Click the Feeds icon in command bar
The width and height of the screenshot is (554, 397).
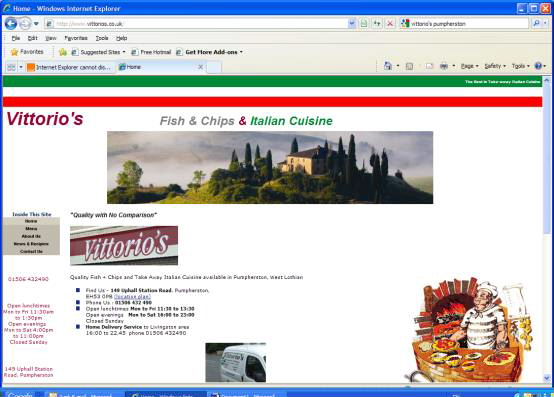409,66
